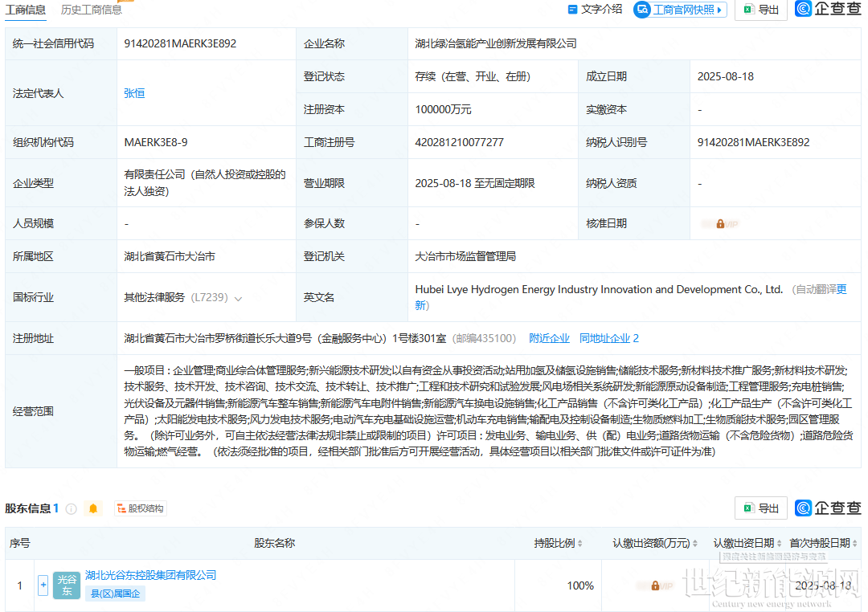Switch to the 历史工商信息 tab

click(x=92, y=10)
